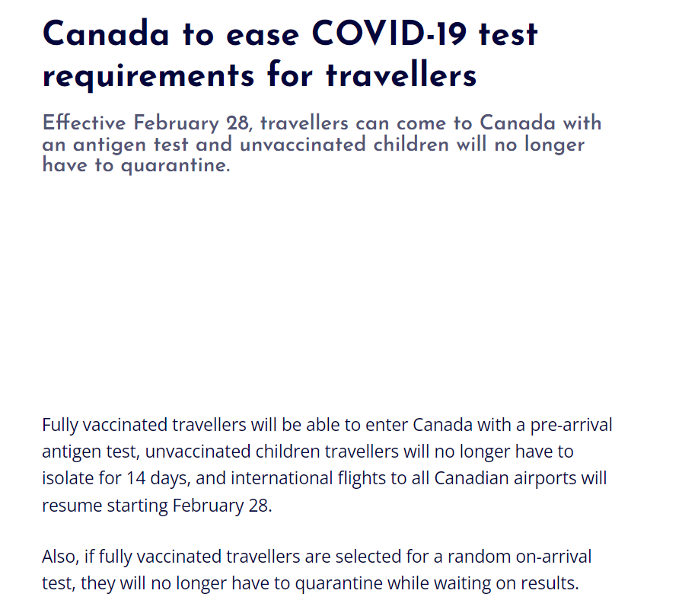Viewport: 682px width, 616px height.
Task: Click the word "Canada" starting the headline
Action: (106, 34)
